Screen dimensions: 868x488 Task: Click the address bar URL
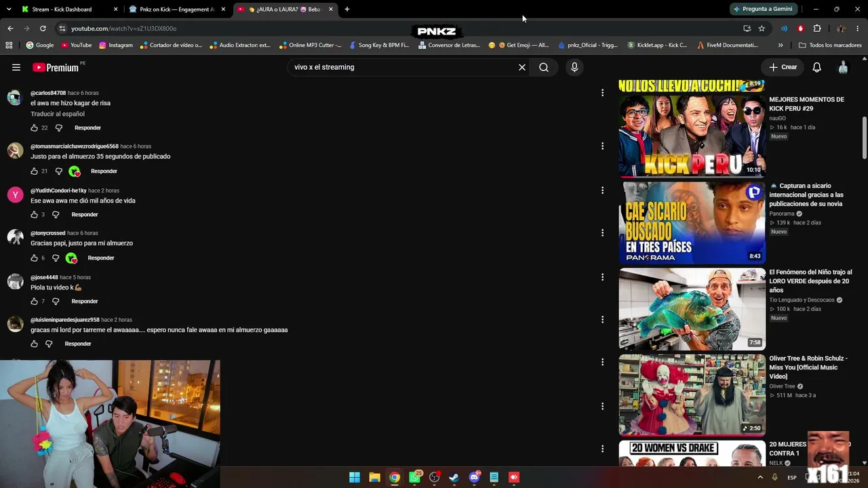pyautogui.click(x=123, y=28)
